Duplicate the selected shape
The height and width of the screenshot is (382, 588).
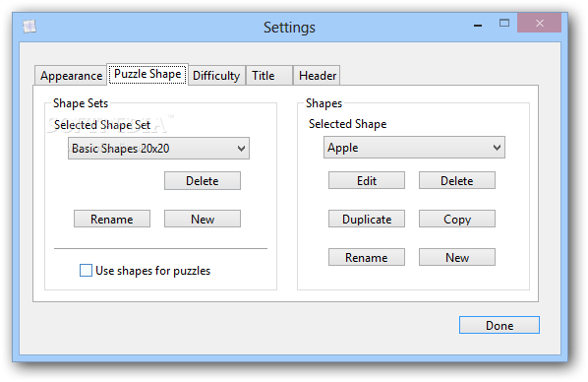point(367,219)
